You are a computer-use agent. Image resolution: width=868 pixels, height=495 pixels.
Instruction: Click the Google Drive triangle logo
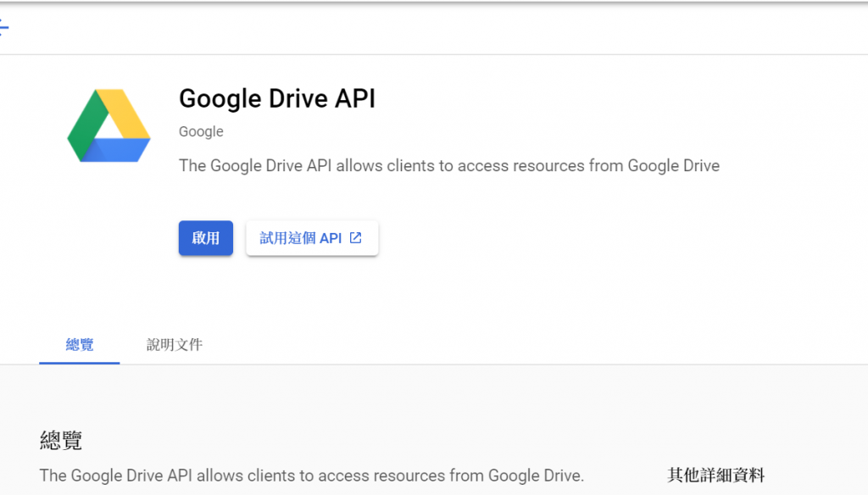pos(108,125)
